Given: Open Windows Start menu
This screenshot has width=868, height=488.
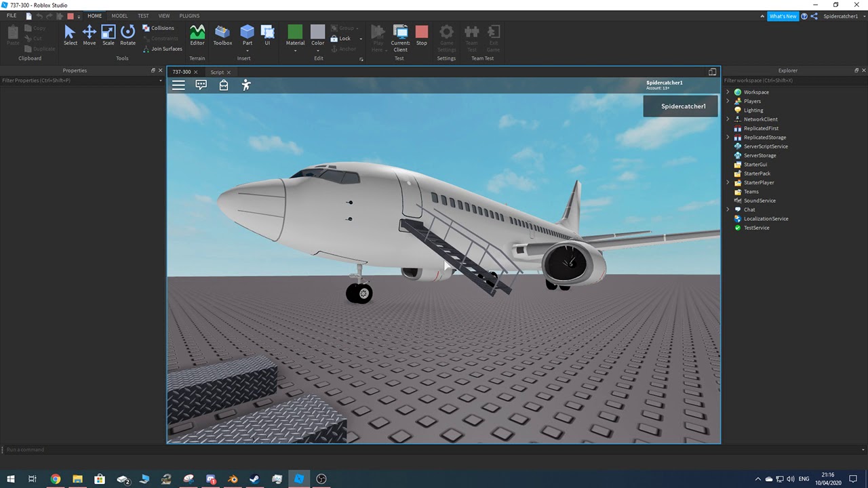Looking at the screenshot, I should coord(11,479).
